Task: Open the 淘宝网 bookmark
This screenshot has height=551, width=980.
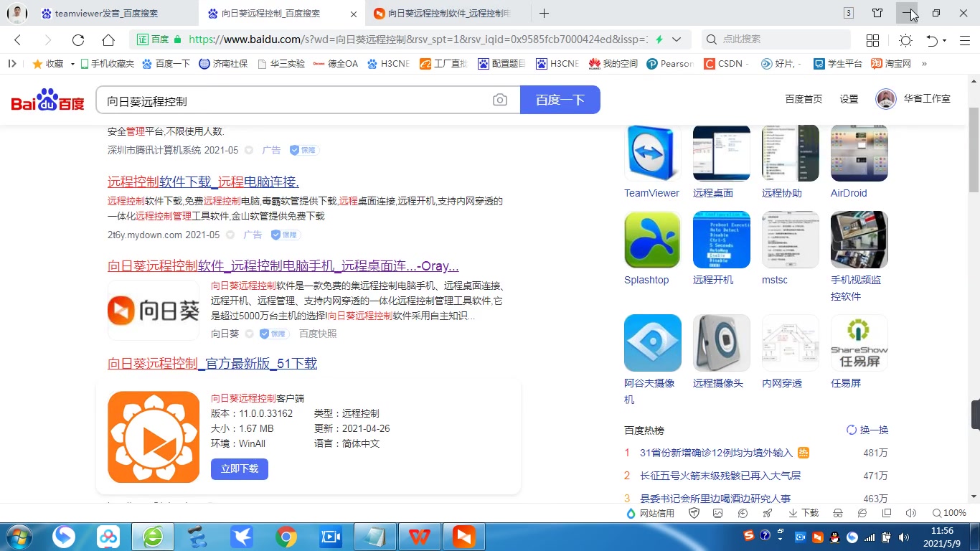Action: (x=891, y=63)
